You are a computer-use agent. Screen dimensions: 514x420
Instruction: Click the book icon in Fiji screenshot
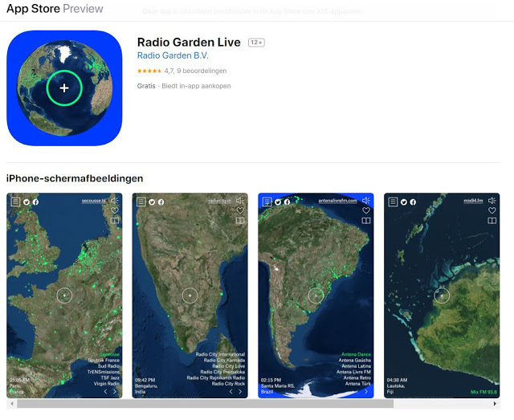pos(492,221)
